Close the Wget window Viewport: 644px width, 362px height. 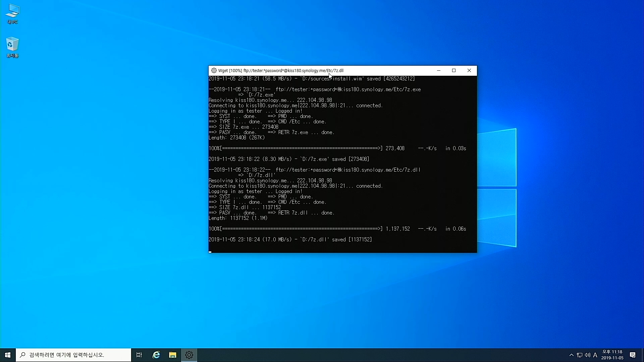click(469, 70)
